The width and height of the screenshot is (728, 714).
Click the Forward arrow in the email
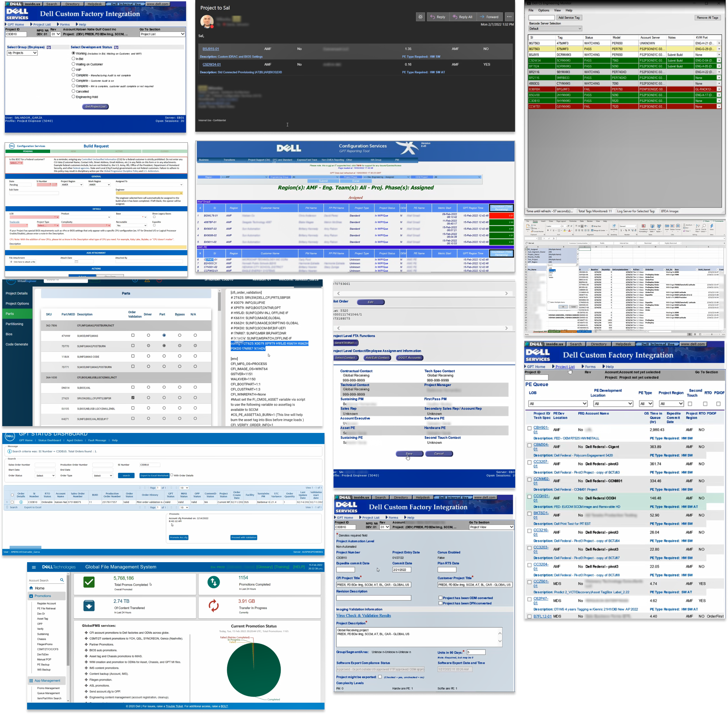click(483, 17)
